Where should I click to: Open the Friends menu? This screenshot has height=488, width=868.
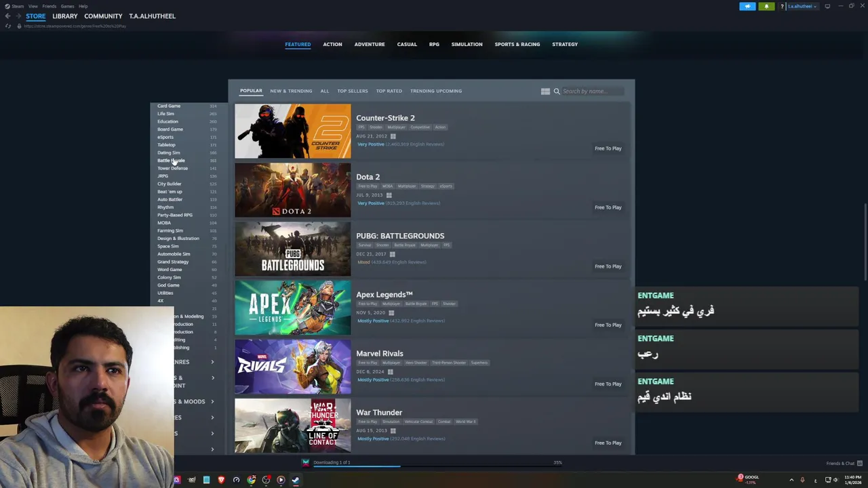(50, 6)
